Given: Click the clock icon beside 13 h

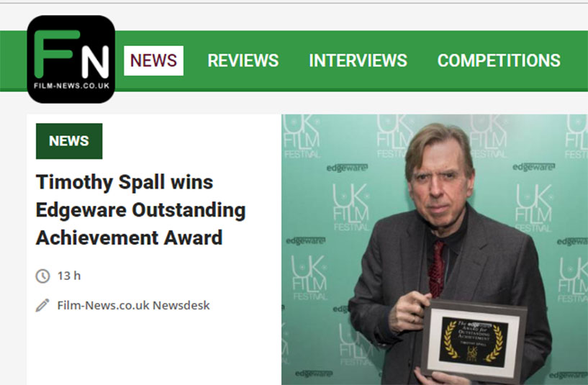Looking at the screenshot, I should (42, 276).
